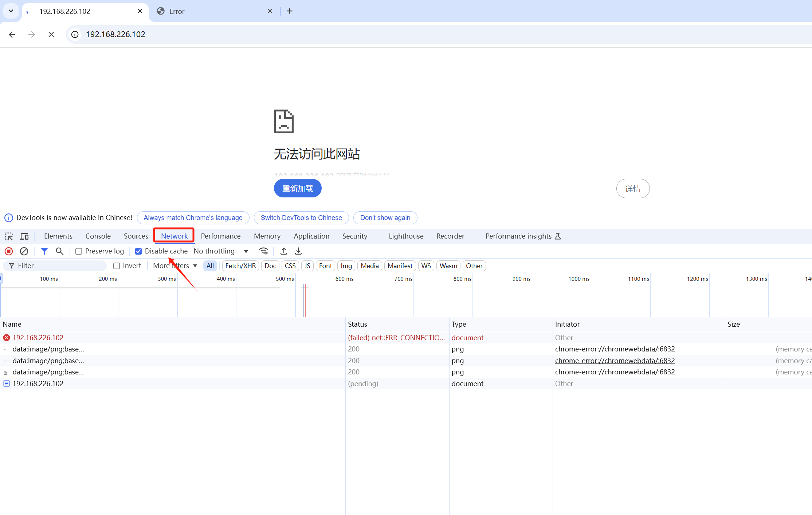
Task: Open tab search chevron in title bar
Action: (x=11, y=11)
